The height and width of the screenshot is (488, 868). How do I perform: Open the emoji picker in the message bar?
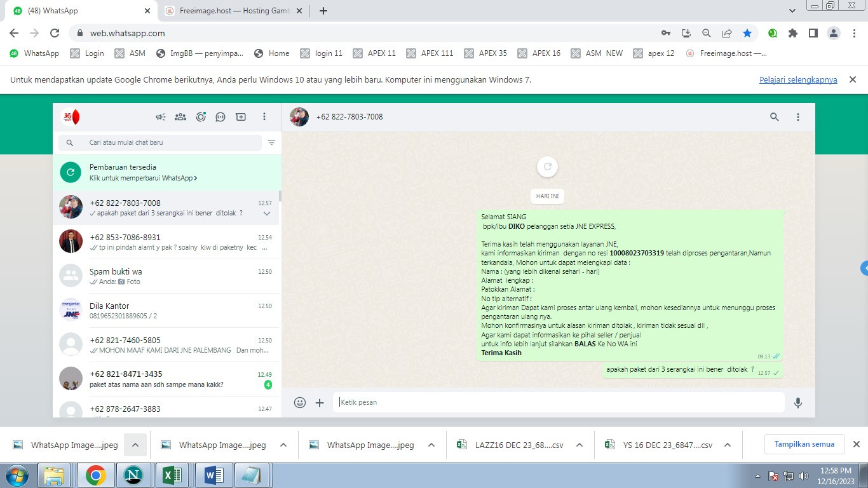(x=300, y=402)
